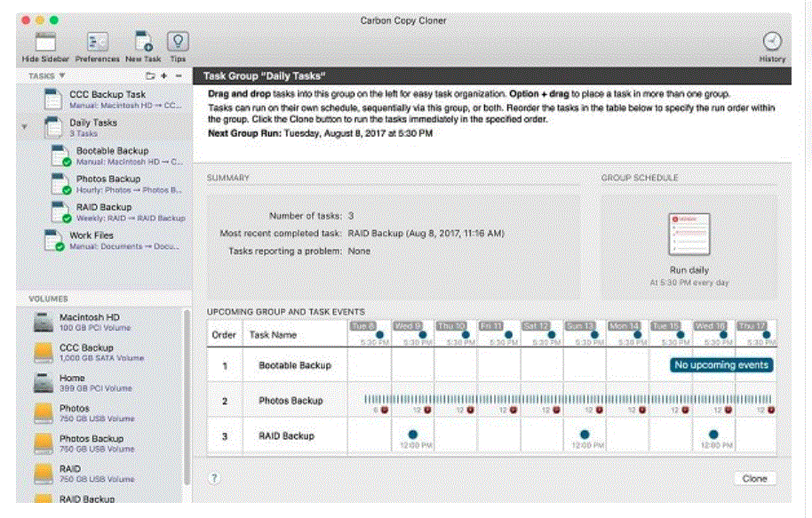Select Photos Backup row in events table
812x518 pixels.
492,401
